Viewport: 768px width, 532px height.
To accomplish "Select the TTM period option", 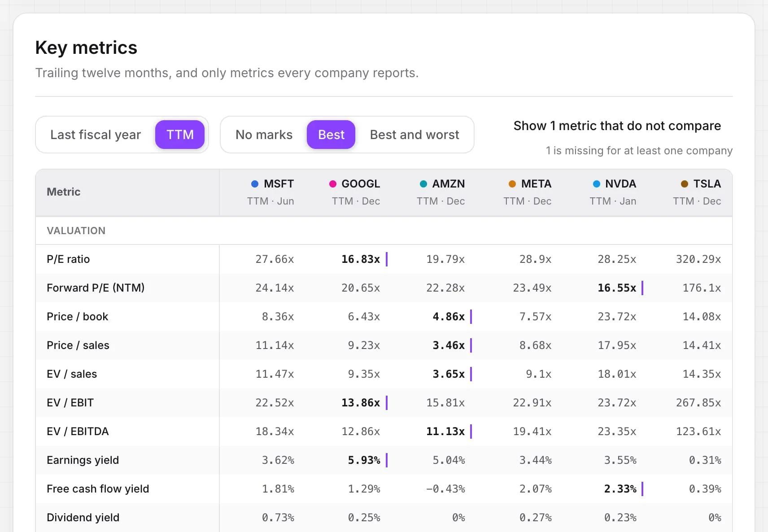I will point(180,135).
